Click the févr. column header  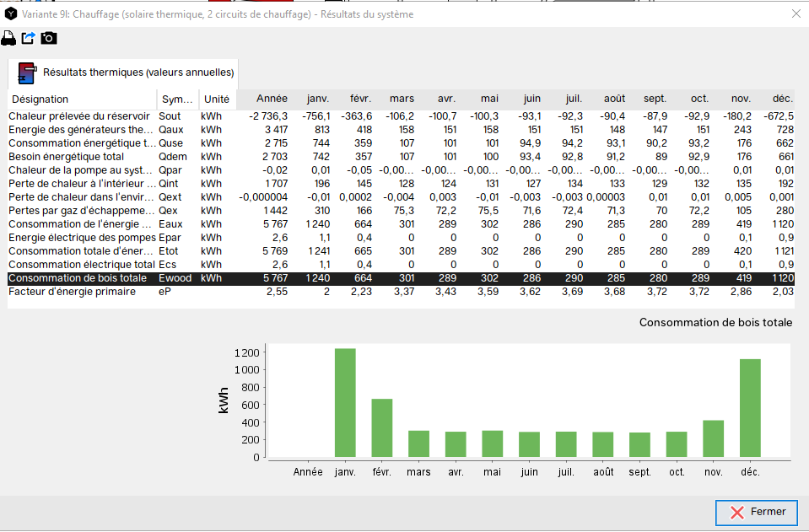pos(353,99)
